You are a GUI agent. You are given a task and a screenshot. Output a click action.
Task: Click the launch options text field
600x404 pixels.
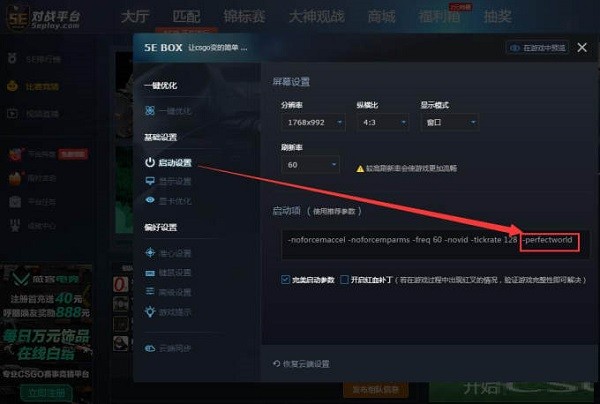click(435, 244)
